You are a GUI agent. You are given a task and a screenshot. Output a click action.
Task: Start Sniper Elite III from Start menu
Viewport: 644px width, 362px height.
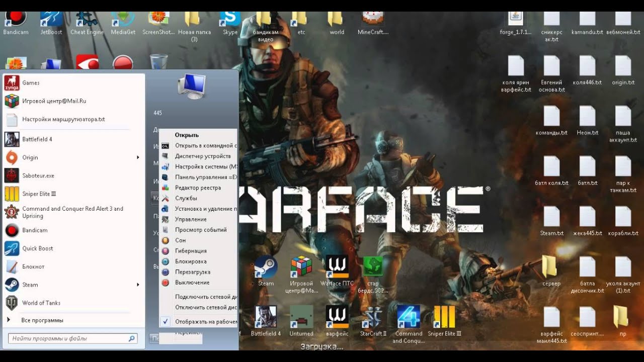tap(74, 194)
